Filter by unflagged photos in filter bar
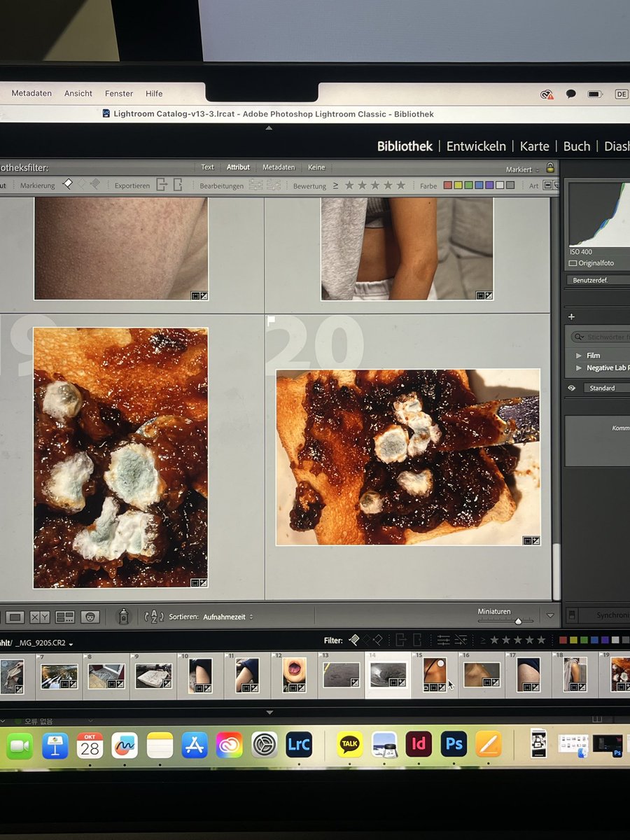The width and height of the screenshot is (630, 840). click(x=80, y=185)
